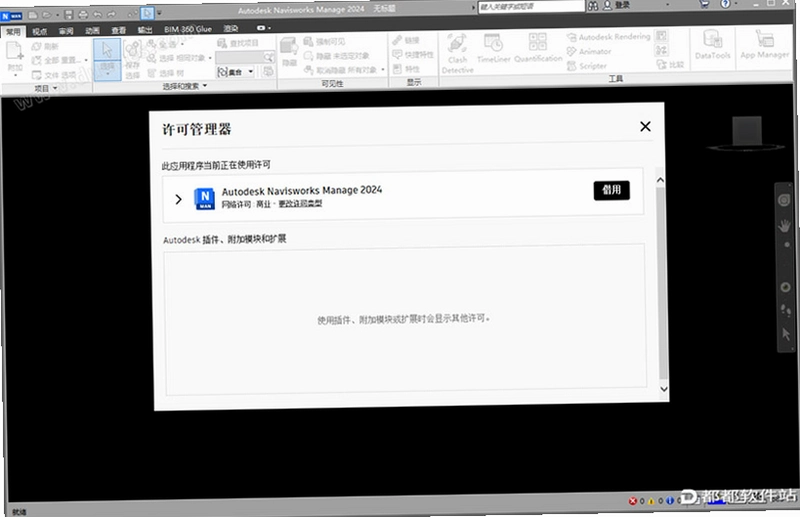Click the steering wheel icon on navigation bar
This screenshot has height=517, width=800.
click(x=784, y=200)
